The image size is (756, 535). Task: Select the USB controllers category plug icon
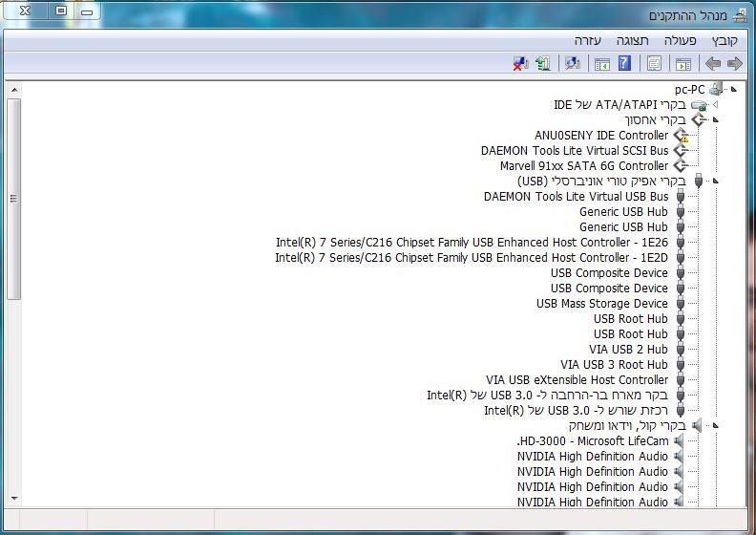pos(699,181)
